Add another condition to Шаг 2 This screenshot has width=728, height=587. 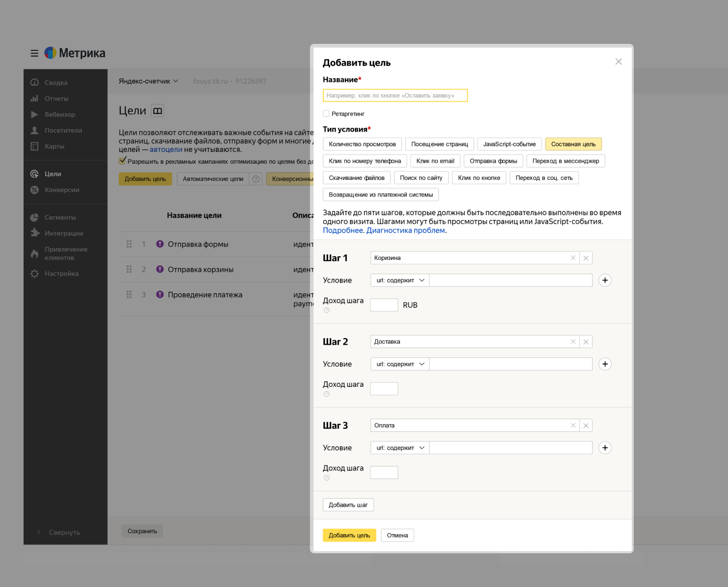coord(605,364)
